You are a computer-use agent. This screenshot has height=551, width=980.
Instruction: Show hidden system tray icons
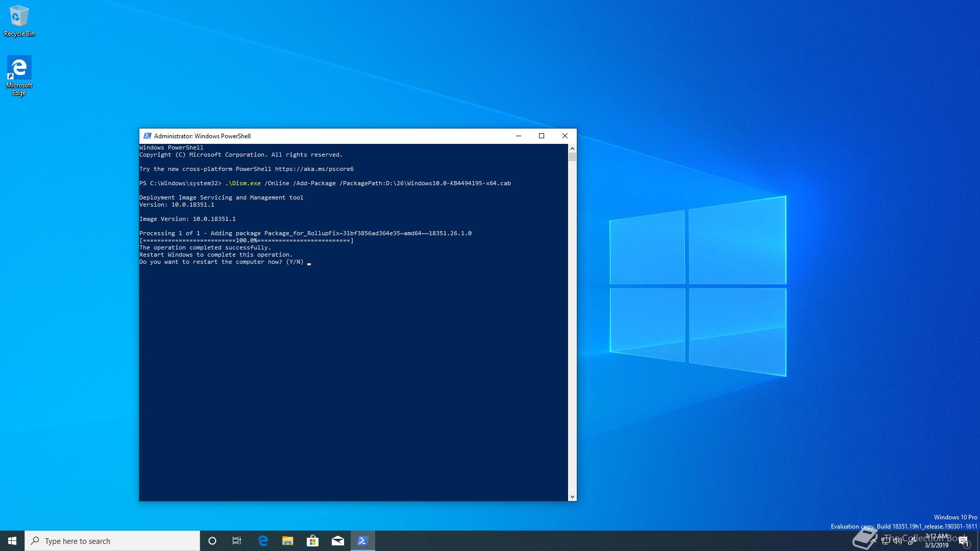pos(873,541)
